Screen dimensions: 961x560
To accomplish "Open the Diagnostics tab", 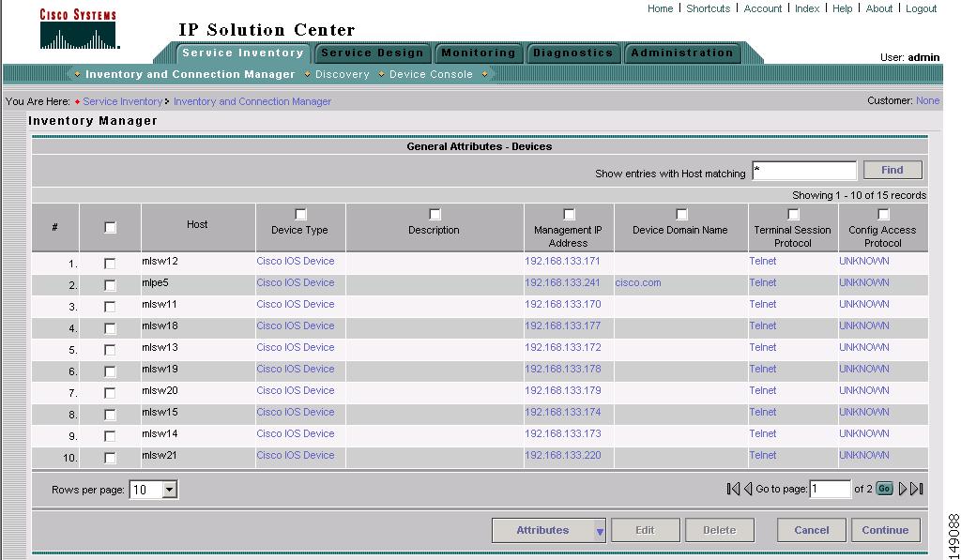I will (573, 53).
